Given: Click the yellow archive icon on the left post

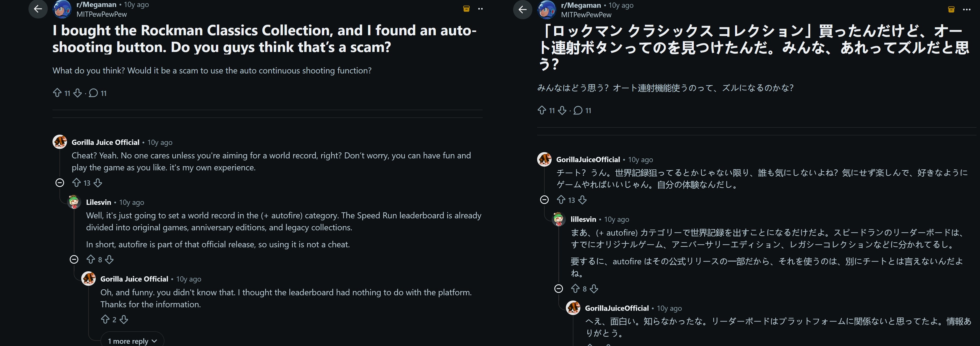Looking at the screenshot, I should click(466, 9).
